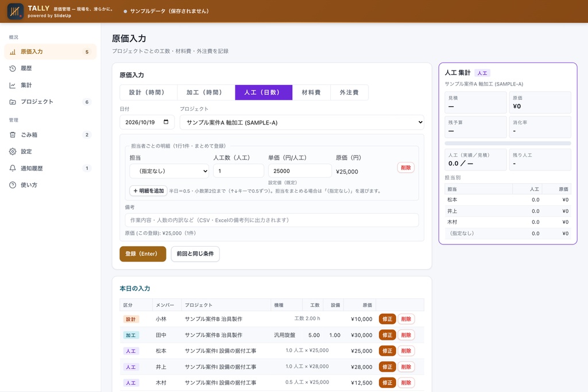Click the 登録（Enter） button
The height and width of the screenshot is (392, 588).
[x=143, y=254]
